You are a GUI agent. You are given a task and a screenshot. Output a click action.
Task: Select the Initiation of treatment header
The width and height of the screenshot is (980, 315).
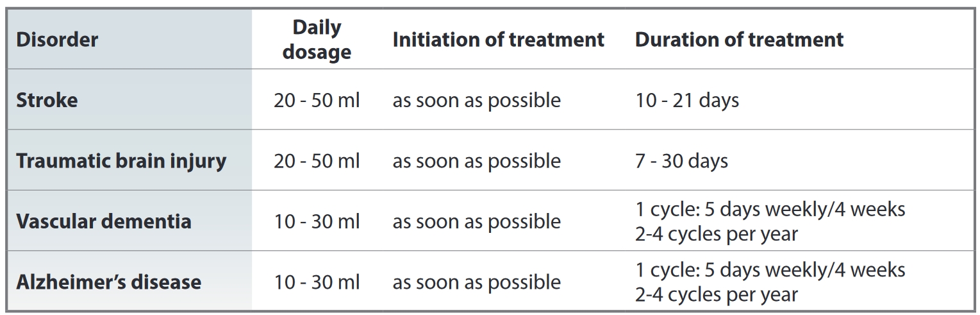[x=498, y=40]
